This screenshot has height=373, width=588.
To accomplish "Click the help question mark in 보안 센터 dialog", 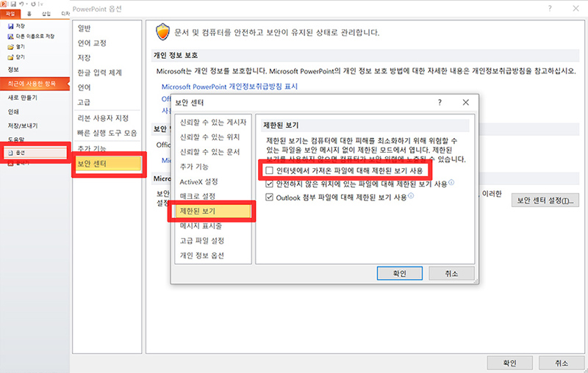I will (x=440, y=102).
